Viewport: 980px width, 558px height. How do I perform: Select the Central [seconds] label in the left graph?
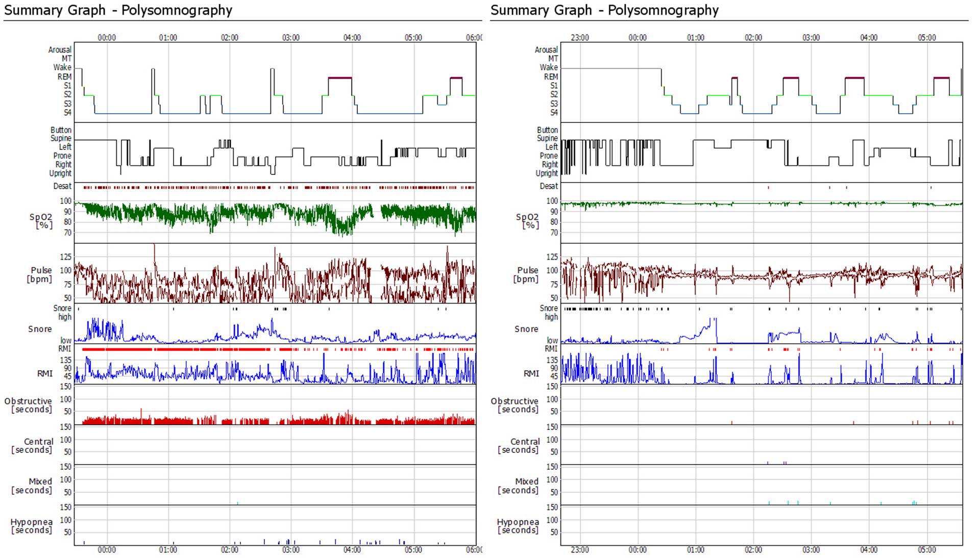point(32,445)
